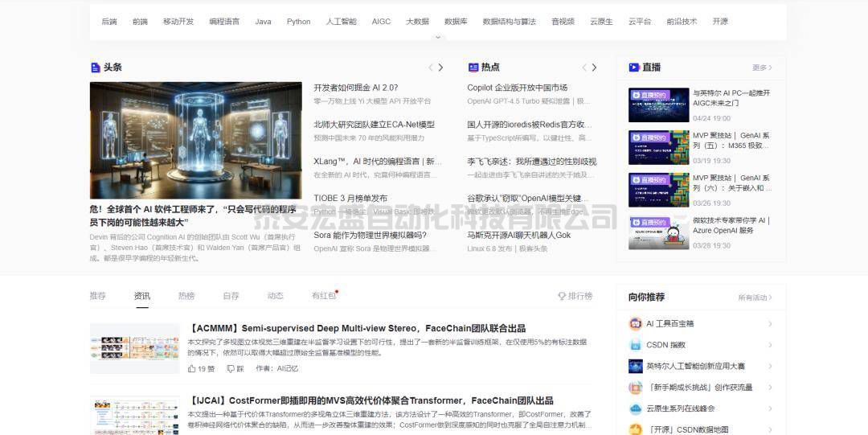
Task: Open 所有活动 in the 向你推荐 panel
Action: point(755,298)
